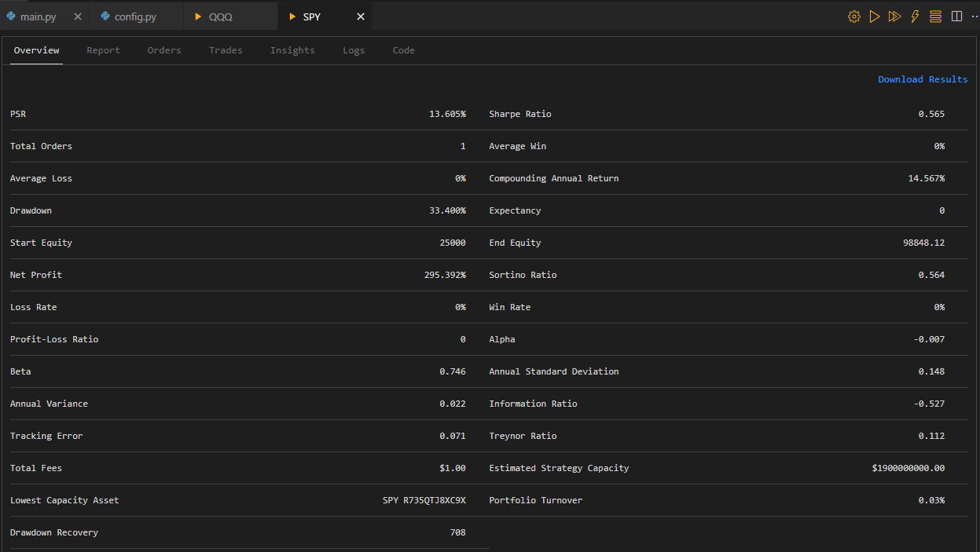Image resolution: width=980 pixels, height=552 pixels.
Task: Open project settings via the gear icon
Action: [x=854, y=16]
